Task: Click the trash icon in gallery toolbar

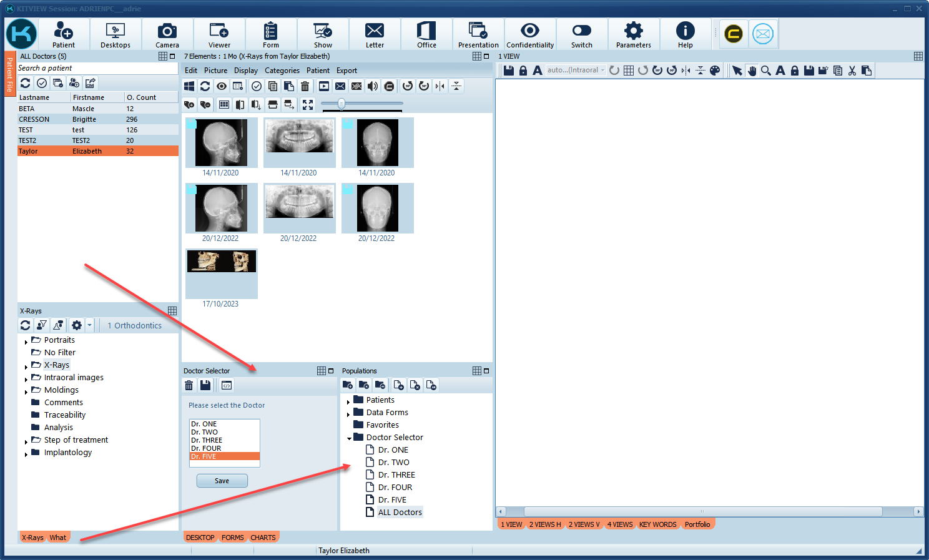Action: pos(305,86)
